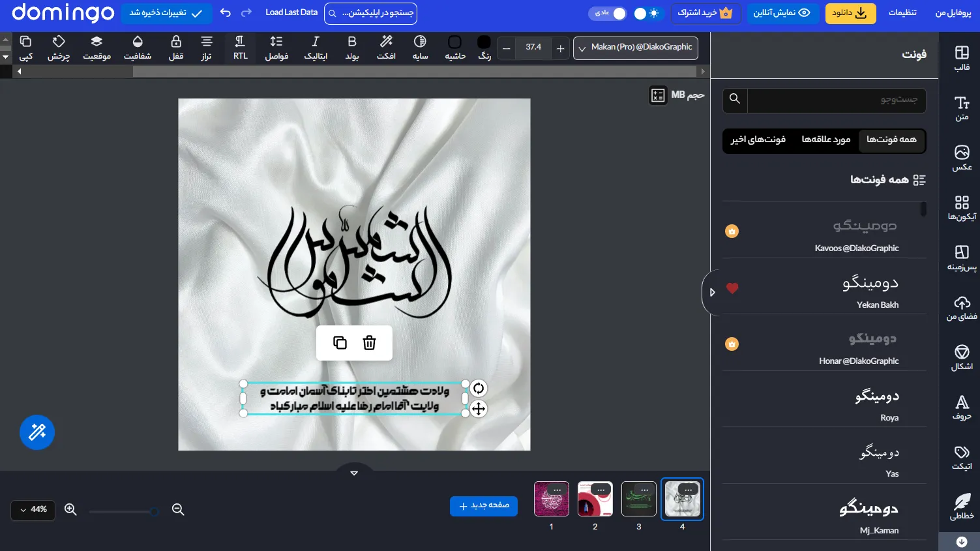The height and width of the screenshot is (551, 980).
Task: Select the مورد علاقه‌ها (favorites) tab
Action: click(x=825, y=140)
